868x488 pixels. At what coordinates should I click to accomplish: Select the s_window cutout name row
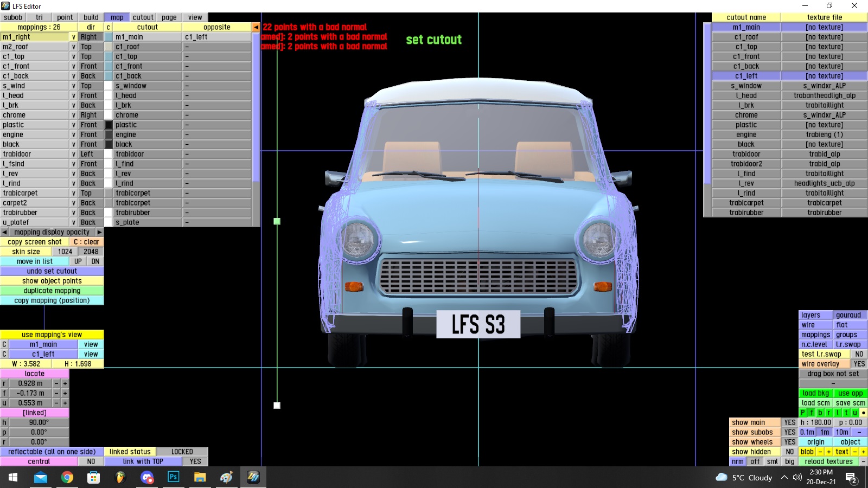(x=746, y=86)
